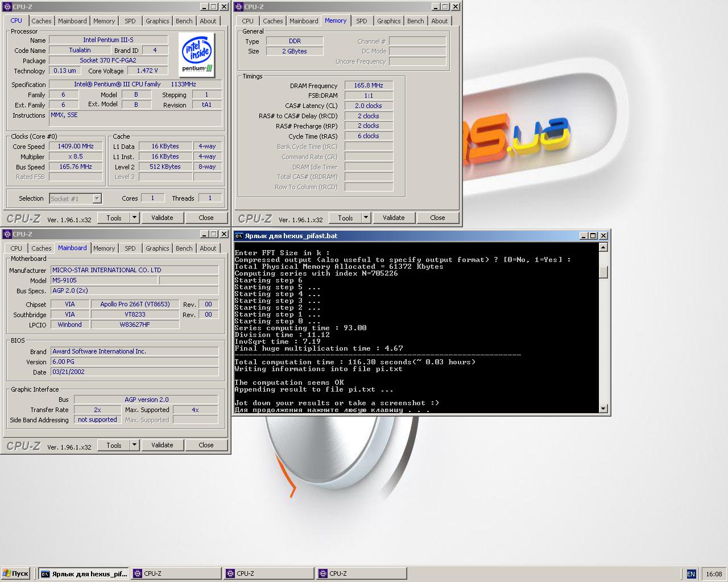This screenshot has height=582, width=728.
Task: Click console scrollbar up arrow
Action: click(x=603, y=247)
